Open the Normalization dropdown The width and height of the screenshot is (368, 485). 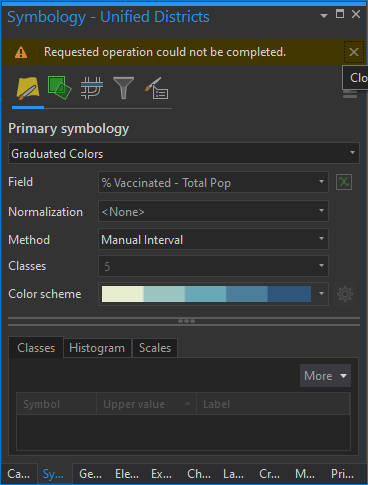click(213, 211)
